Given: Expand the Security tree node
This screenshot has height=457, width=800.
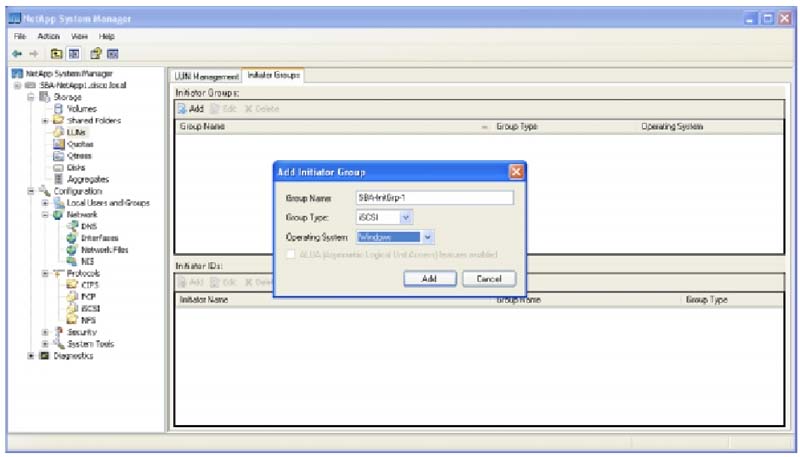Looking at the screenshot, I should coord(46,332).
